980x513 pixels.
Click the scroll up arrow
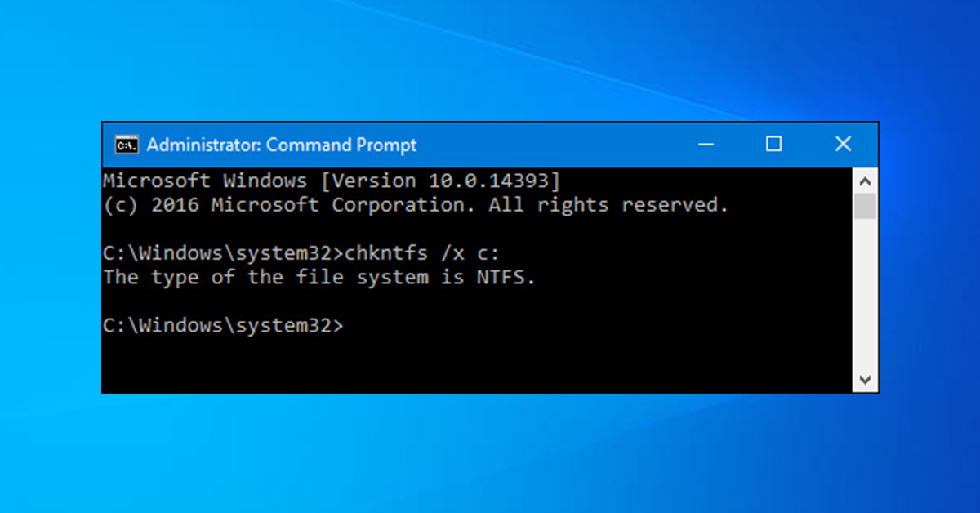pyautogui.click(x=865, y=181)
